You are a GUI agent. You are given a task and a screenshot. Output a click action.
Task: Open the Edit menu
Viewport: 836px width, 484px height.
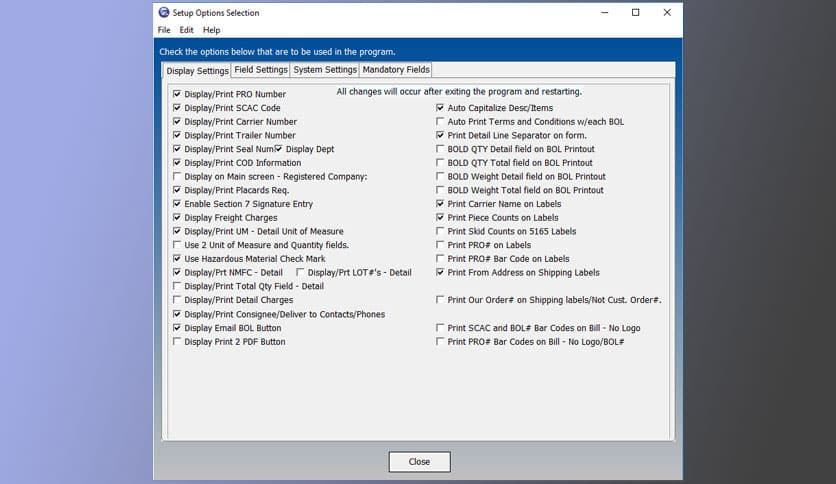pyautogui.click(x=187, y=30)
